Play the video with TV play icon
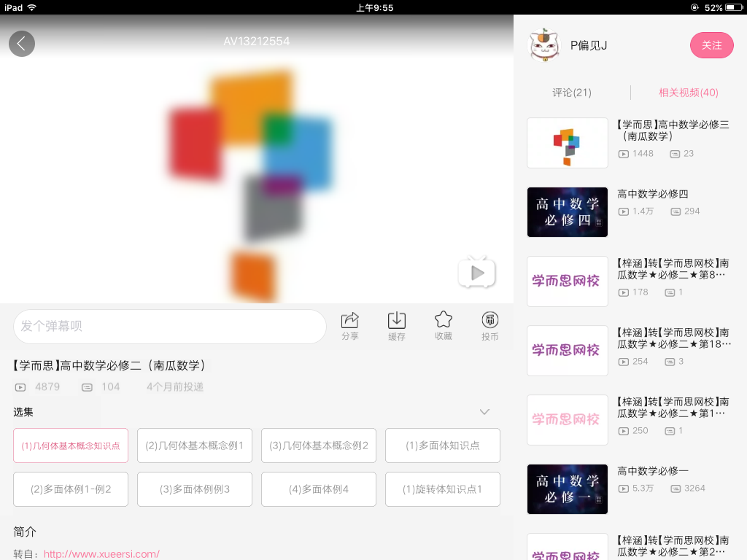 click(x=476, y=273)
